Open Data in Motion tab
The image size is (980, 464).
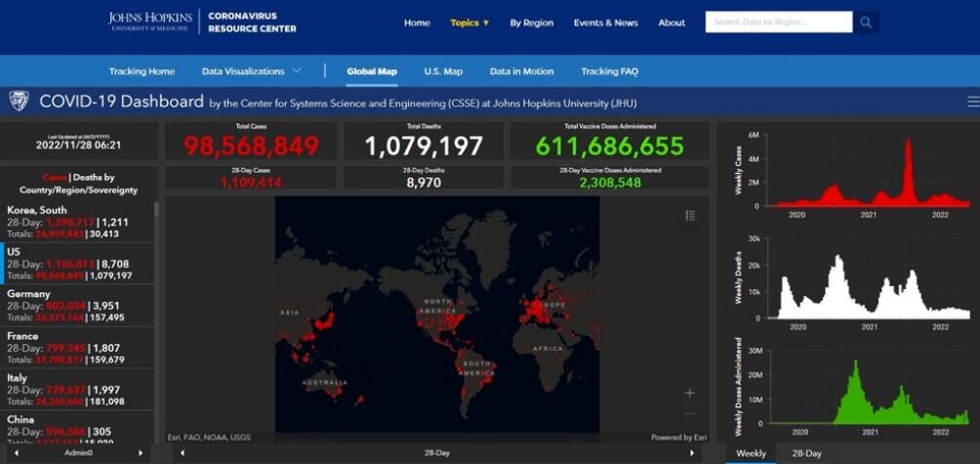pos(521,71)
